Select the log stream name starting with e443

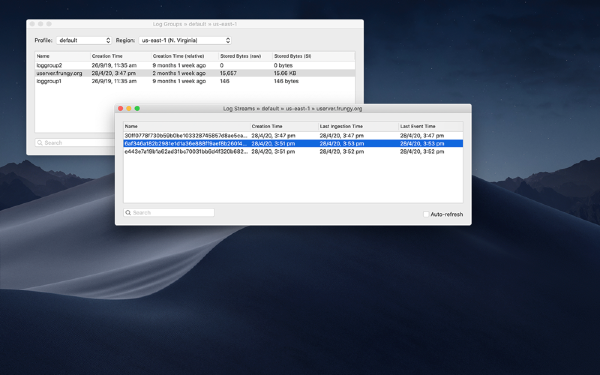(186, 152)
